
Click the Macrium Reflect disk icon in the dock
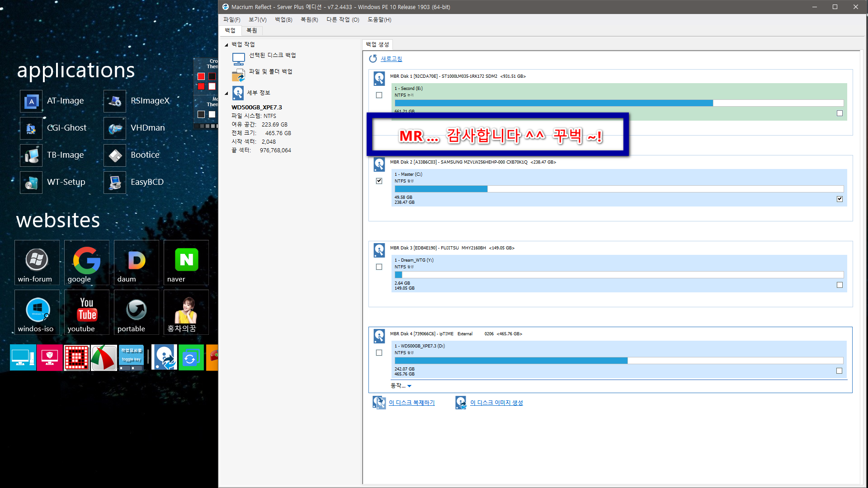point(164,357)
